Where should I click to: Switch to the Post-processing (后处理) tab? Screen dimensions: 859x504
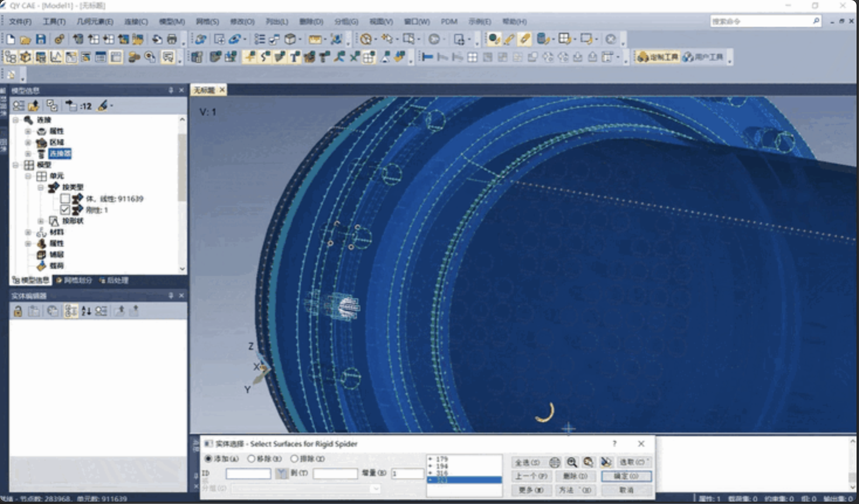click(x=114, y=280)
